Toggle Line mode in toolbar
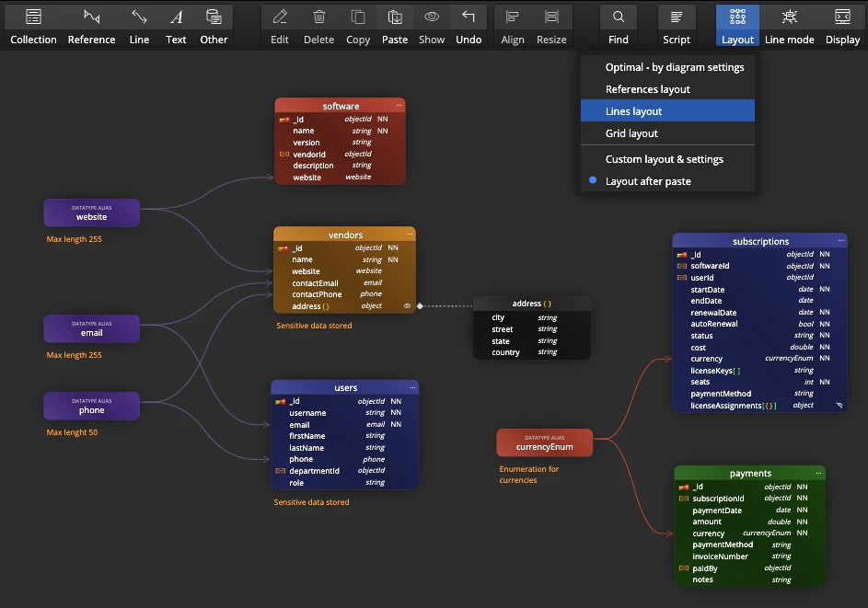 [789, 26]
